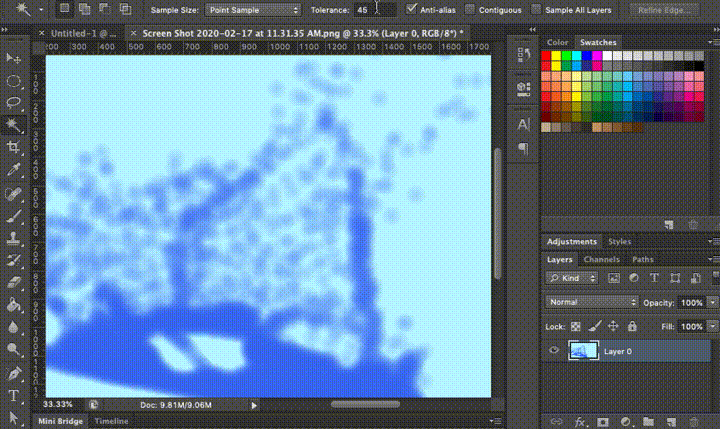Viewport: 720px width, 429px height.
Task: Select the Eraser tool
Action: click(13, 282)
